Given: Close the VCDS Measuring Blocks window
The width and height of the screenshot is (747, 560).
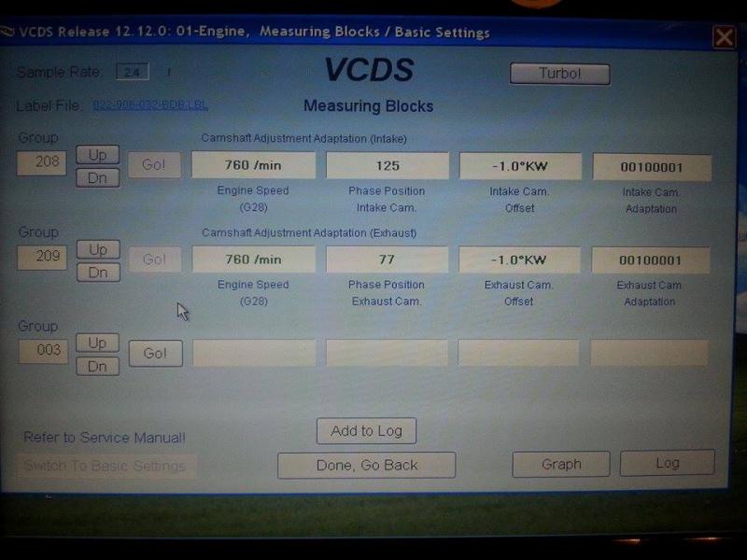Looking at the screenshot, I should 724,37.
